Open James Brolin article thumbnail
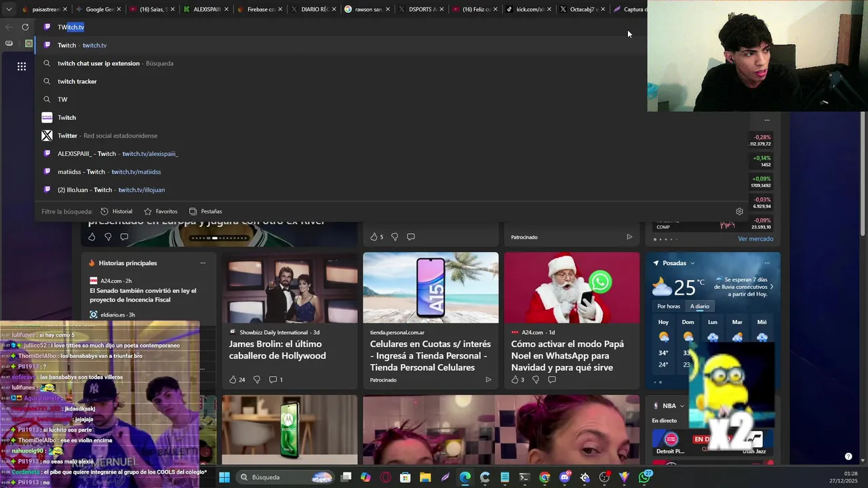This screenshot has width=868, height=488. pos(290,288)
